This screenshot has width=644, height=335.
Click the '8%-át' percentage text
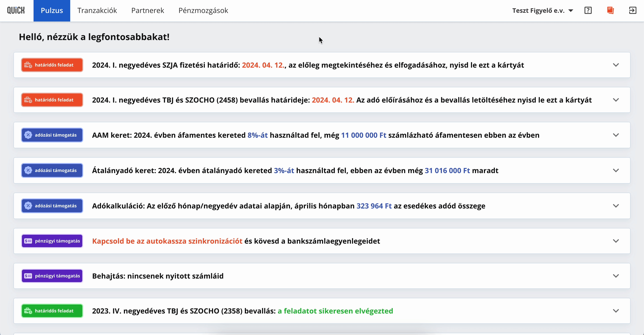[258, 135]
